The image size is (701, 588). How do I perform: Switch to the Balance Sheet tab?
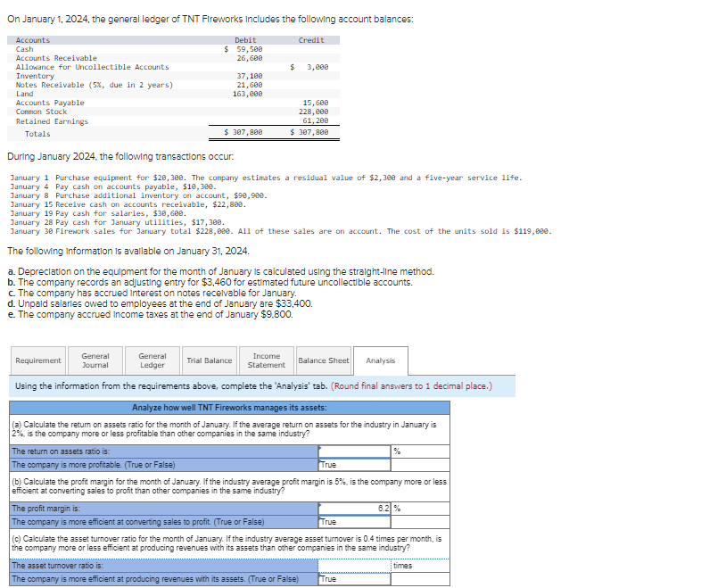click(323, 360)
